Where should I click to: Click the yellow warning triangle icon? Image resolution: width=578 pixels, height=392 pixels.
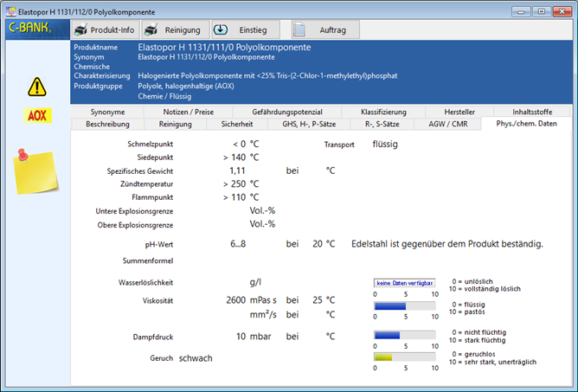36,87
